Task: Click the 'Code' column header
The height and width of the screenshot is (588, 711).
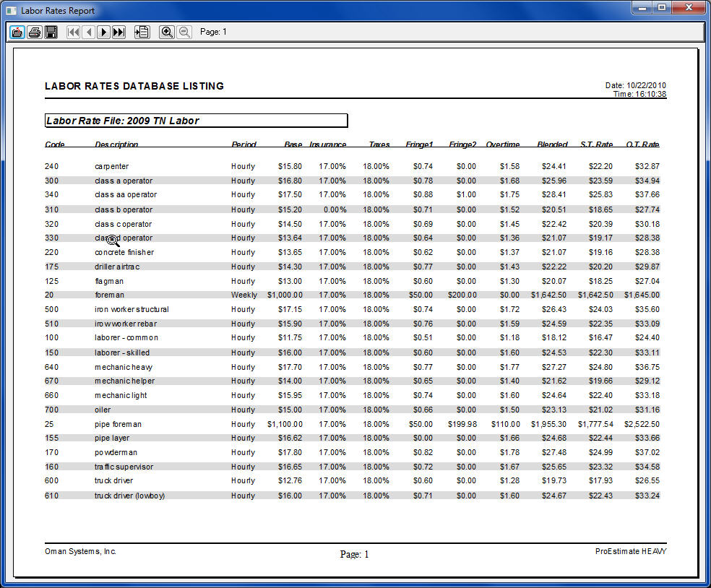Action: tap(54, 144)
